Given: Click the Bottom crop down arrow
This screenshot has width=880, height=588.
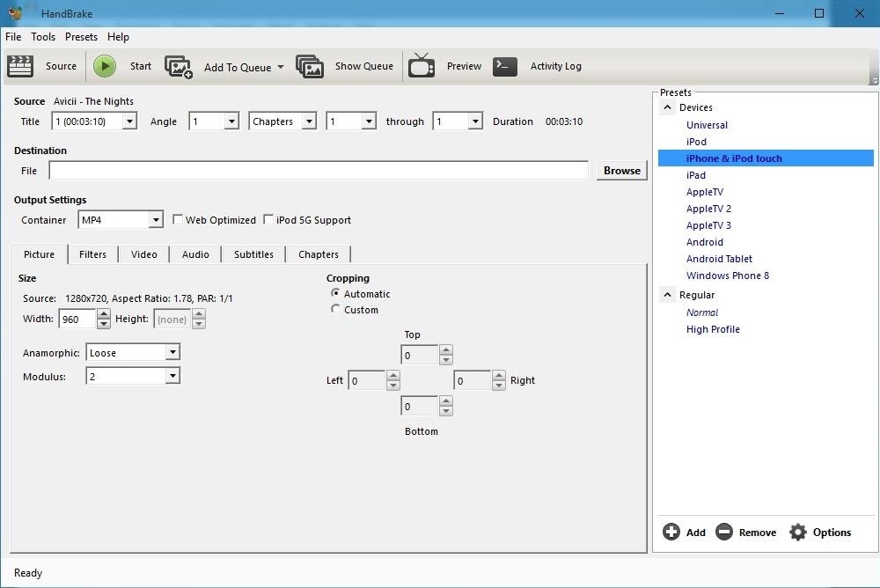Looking at the screenshot, I should pyautogui.click(x=445, y=411).
